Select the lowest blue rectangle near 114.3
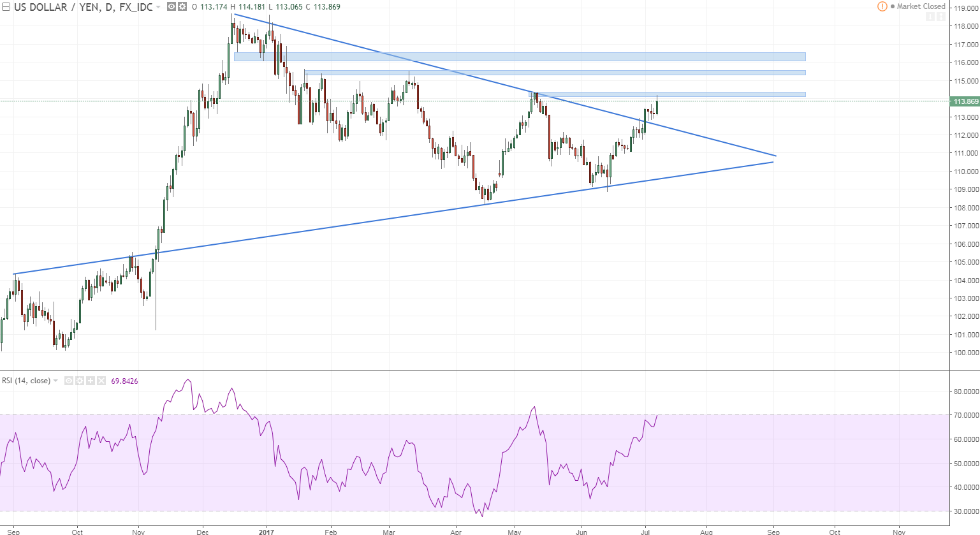The height and width of the screenshot is (535, 980). point(667,94)
